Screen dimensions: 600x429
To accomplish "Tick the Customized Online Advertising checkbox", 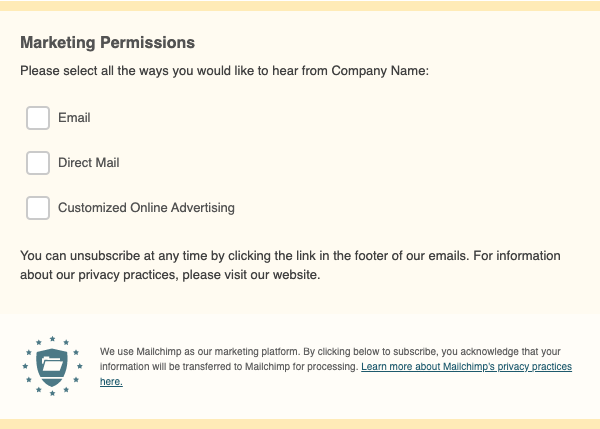I will (x=38, y=208).
